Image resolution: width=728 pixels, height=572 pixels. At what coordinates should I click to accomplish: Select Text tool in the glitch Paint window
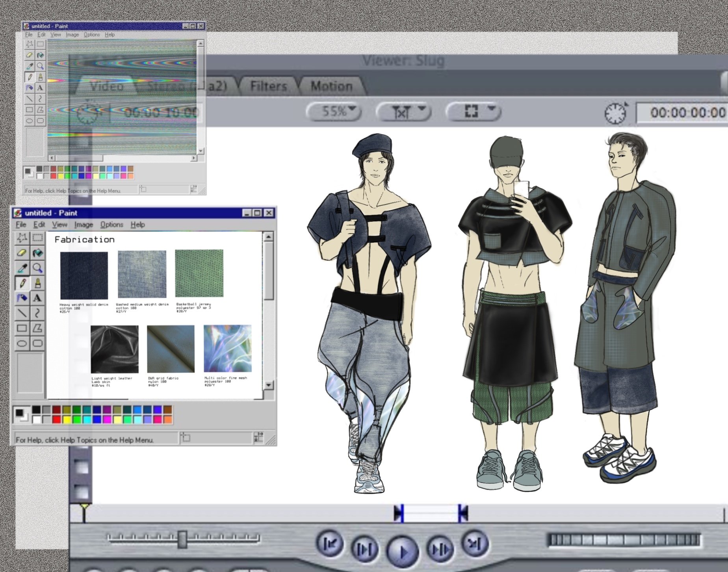tap(40, 88)
